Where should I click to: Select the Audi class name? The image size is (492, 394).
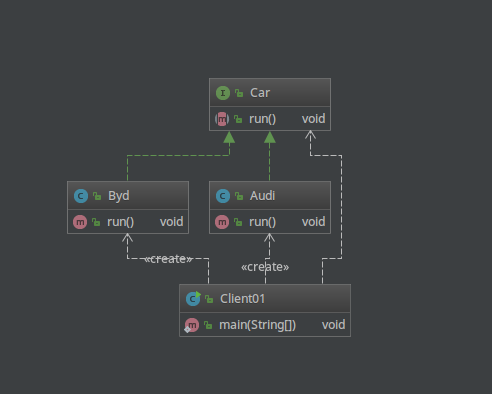click(x=263, y=196)
